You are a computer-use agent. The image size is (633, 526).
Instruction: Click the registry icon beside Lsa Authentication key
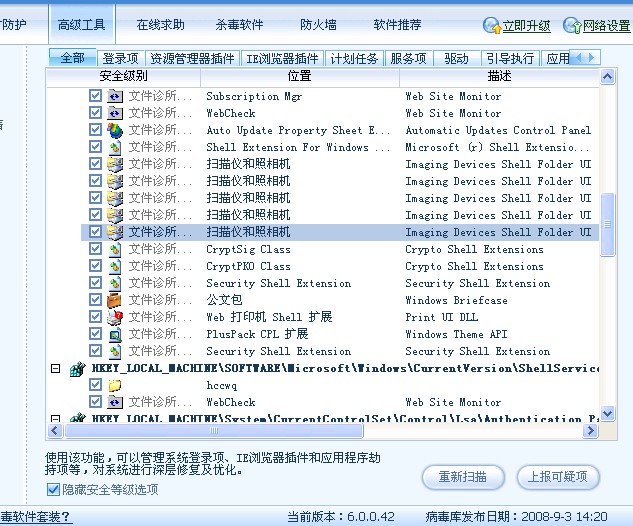(78, 417)
